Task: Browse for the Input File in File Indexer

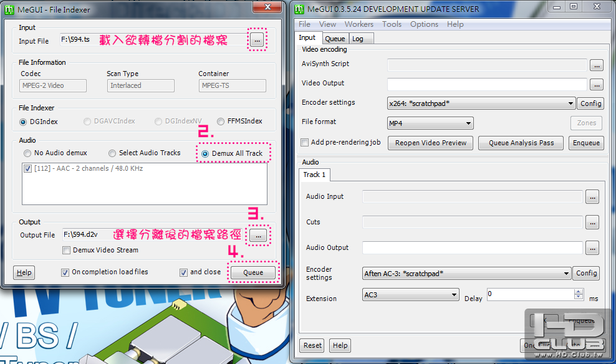Action: pyautogui.click(x=257, y=40)
